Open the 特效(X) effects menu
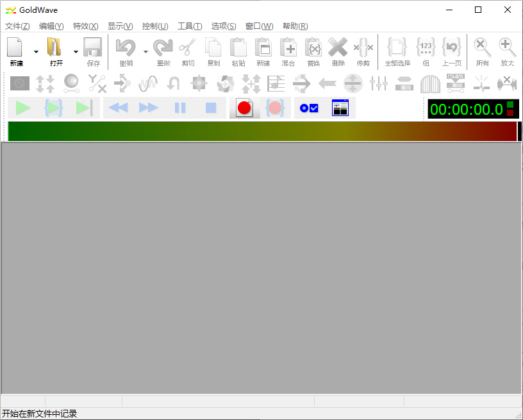Screen dimensions: 523x420 pyautogui.click(x=85, y=26)
